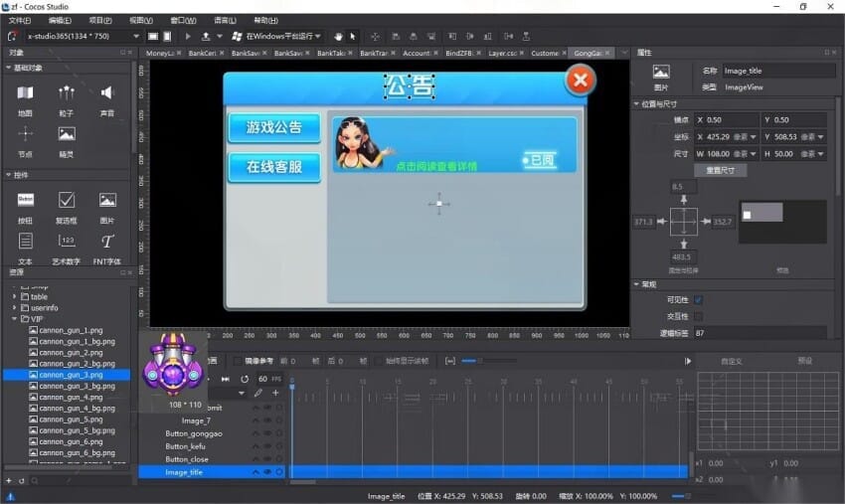Open the 在Windows平台运行 platform dropdown

point(276,36)
